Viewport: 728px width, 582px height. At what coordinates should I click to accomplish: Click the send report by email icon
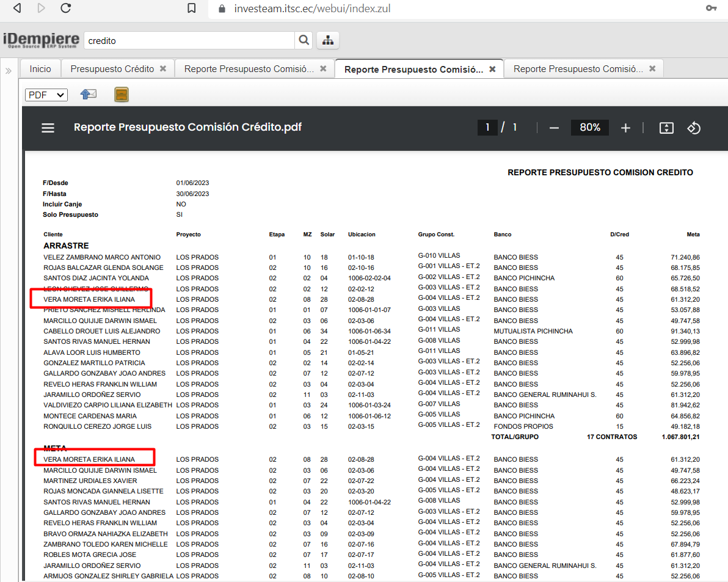pyautogui.click(x=89, y=95)
